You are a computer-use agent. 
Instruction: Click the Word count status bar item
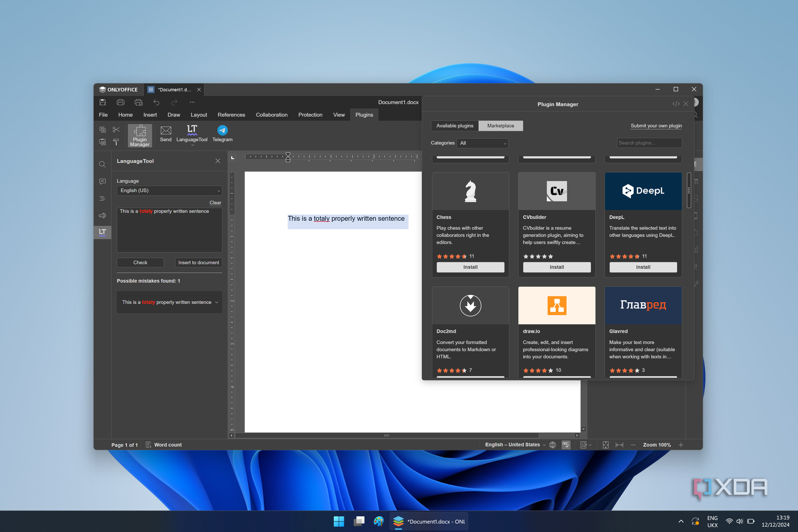click(163, 445)
